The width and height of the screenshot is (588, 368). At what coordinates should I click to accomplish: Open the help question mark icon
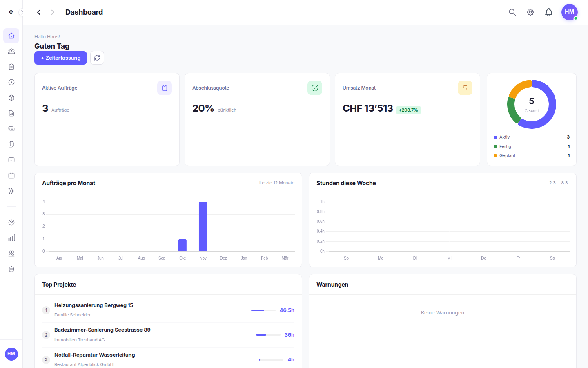click(x=11, y=222)
